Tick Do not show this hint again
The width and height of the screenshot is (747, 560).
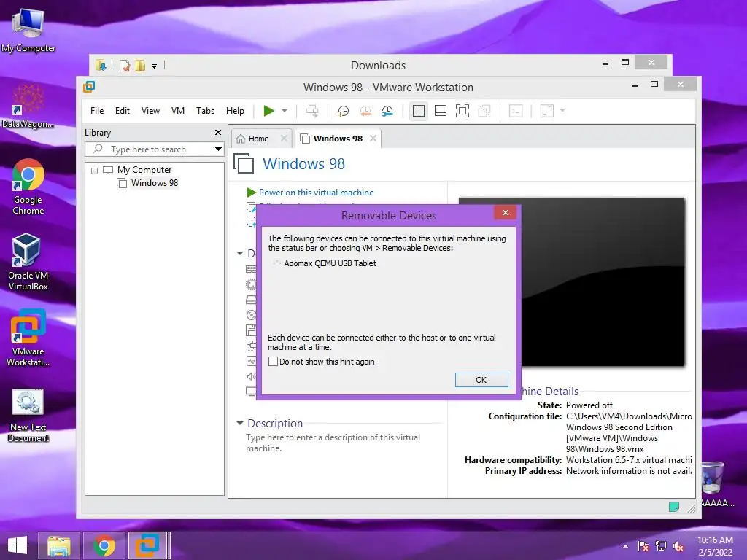273,362
